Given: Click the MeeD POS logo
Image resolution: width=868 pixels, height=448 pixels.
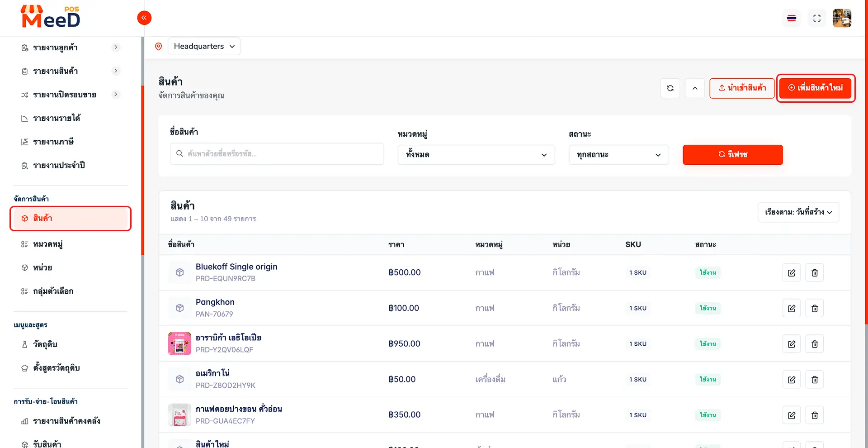Looking at the screenshot, I should pos(51,17).
